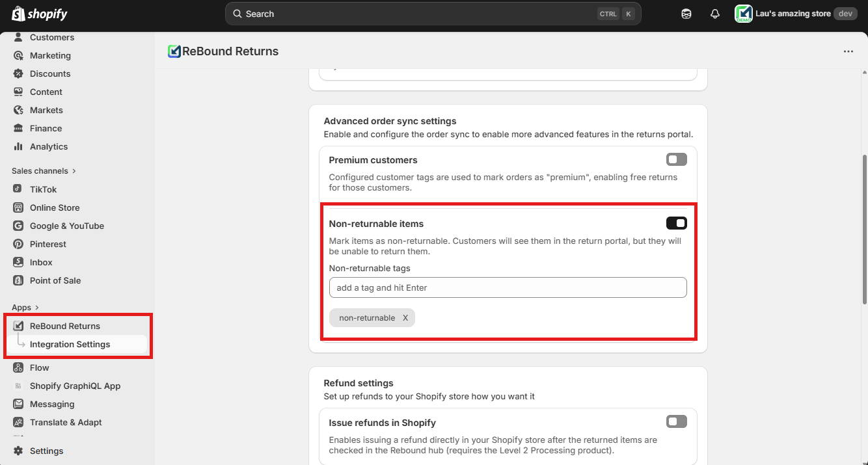Open Online Store sales channel
Viewport: 868px width, 465px height.
[x=55, y=207]
